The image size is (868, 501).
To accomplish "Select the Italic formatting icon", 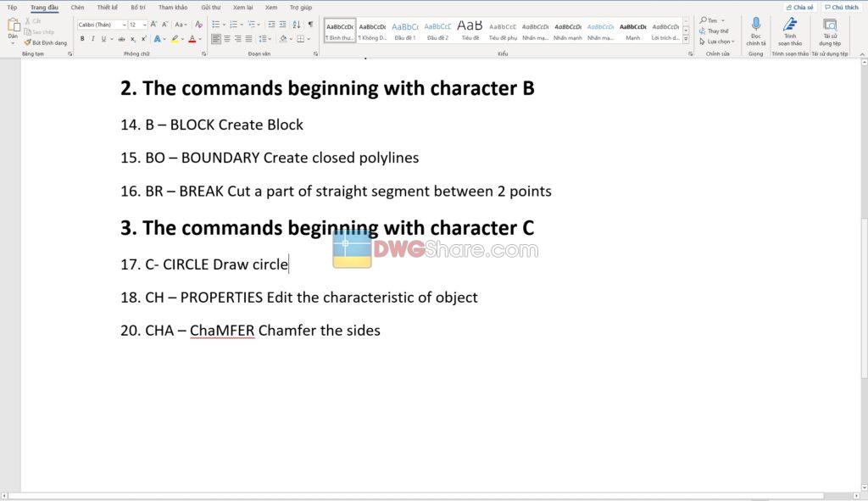I will point(93,38).
